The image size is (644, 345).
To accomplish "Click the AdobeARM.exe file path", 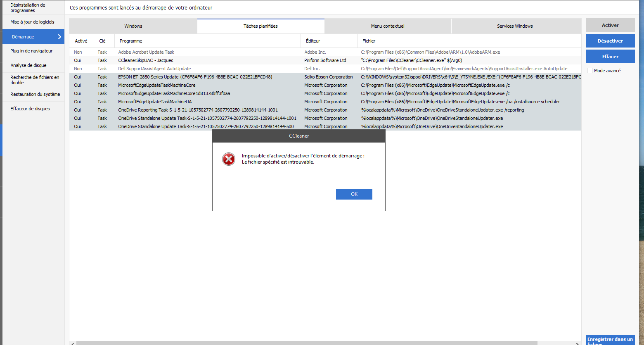I will pos(431,52).
